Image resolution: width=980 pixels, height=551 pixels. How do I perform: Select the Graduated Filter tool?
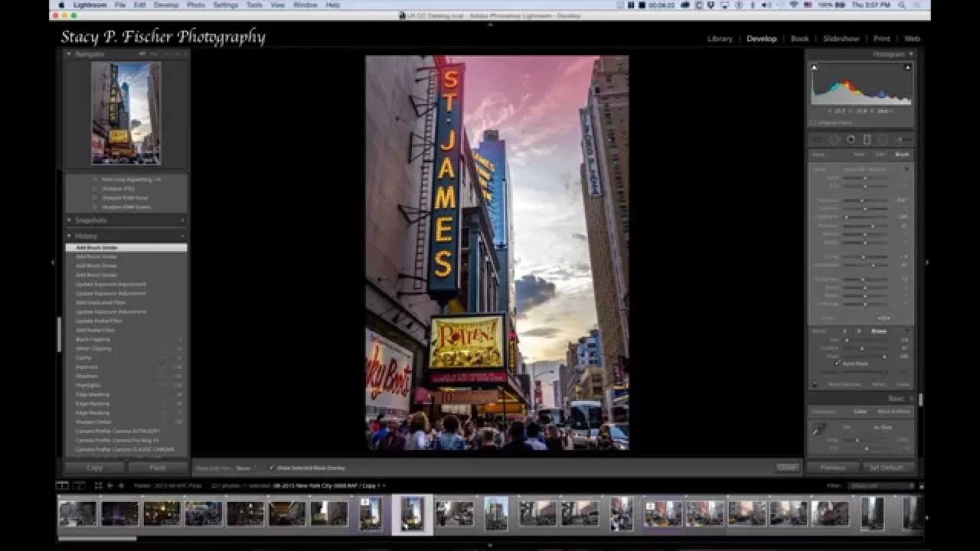tap(867, 139)
